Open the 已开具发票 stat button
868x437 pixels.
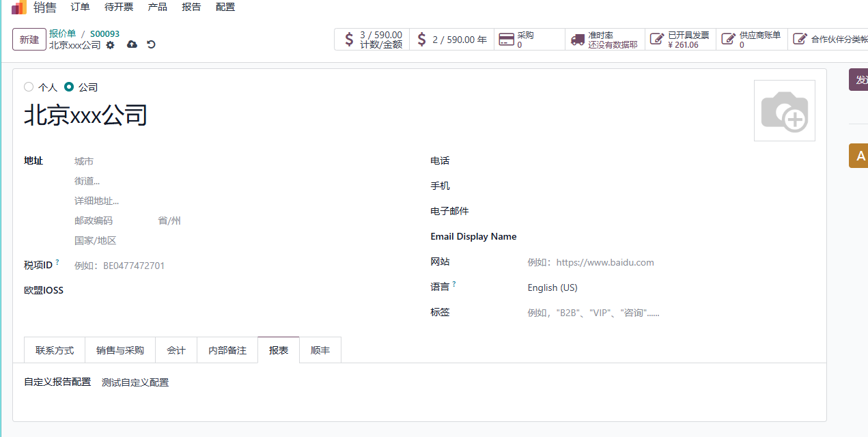(680, 40)
